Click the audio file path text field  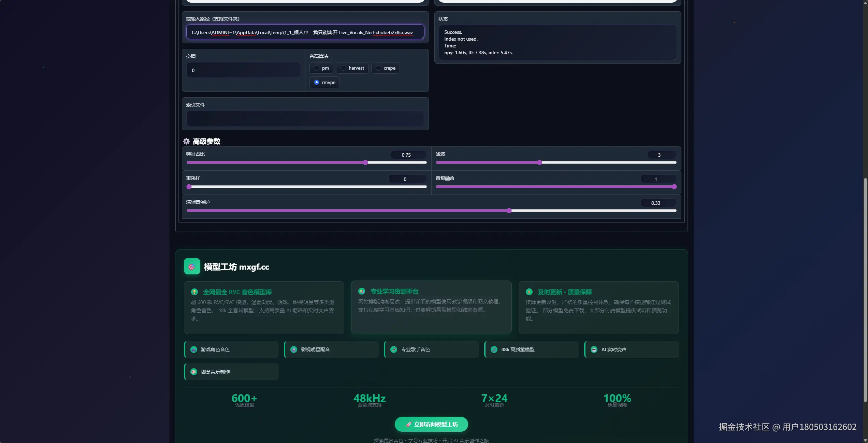(x=305, y=32)
